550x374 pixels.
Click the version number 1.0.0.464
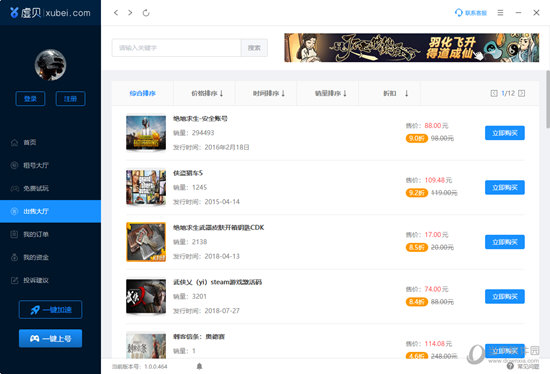click(x=156, y=367)
